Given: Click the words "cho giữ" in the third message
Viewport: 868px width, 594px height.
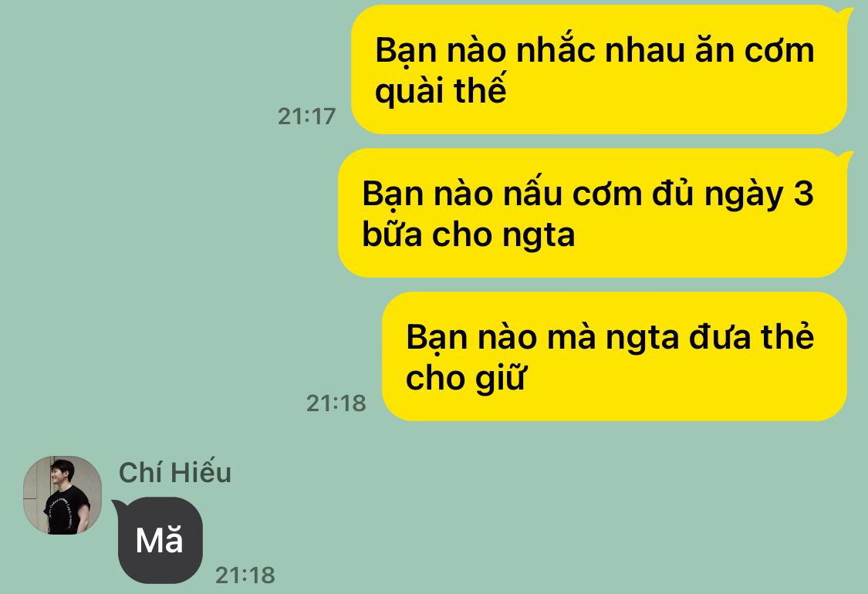Looking at the screenshot, I should point(465,378).
